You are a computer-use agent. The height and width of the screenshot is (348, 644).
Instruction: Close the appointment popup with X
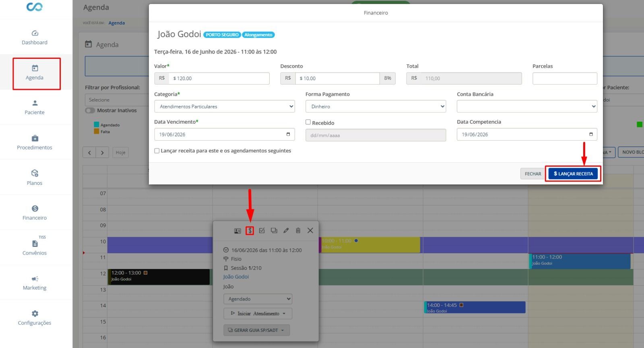(x=310, y=230)
